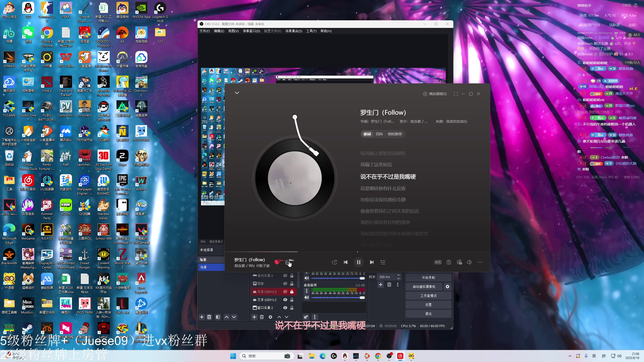The width and height of the screenshot is (644, 362).
Task: Open OBS 帮助(H) menu
Action: pos(326,31)
